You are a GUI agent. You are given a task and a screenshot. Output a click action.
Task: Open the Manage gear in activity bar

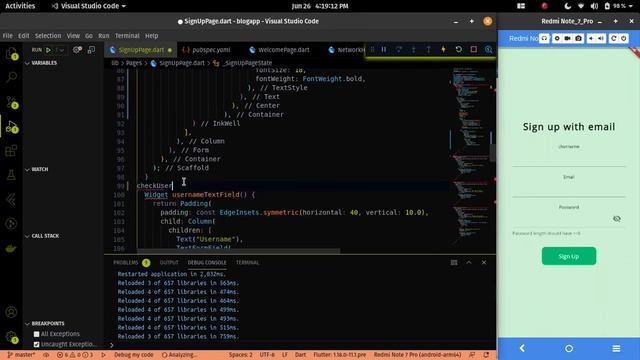pyautogui.click(x=11, y=337)
